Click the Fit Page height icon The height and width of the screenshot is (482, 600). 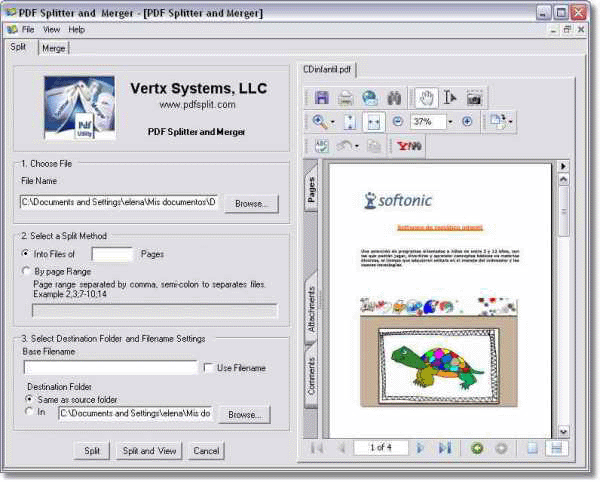[x=350, y=122]
